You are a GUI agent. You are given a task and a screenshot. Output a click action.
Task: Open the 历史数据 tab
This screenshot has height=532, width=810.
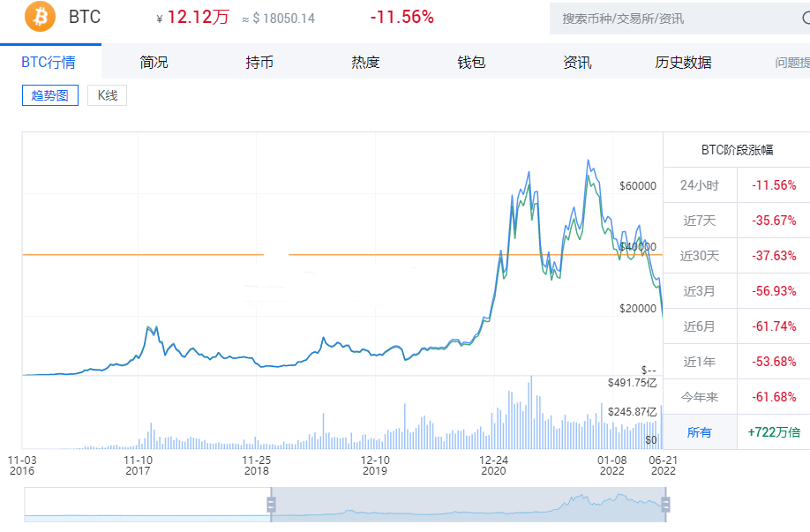(683, 63)
